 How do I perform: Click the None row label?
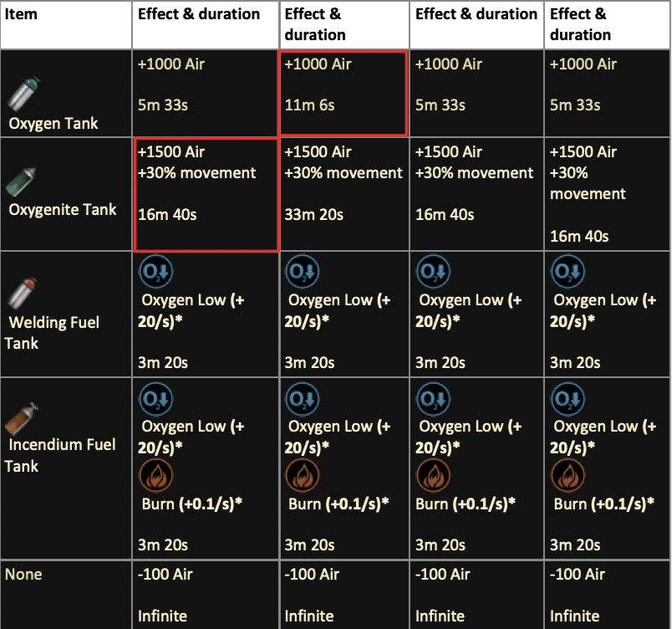pyautogui.click(x=23, y=574)
